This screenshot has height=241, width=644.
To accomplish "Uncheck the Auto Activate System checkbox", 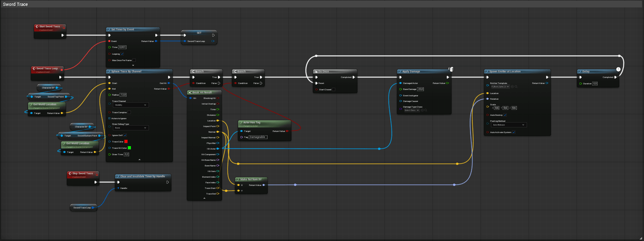I will [x=513, y=132].
